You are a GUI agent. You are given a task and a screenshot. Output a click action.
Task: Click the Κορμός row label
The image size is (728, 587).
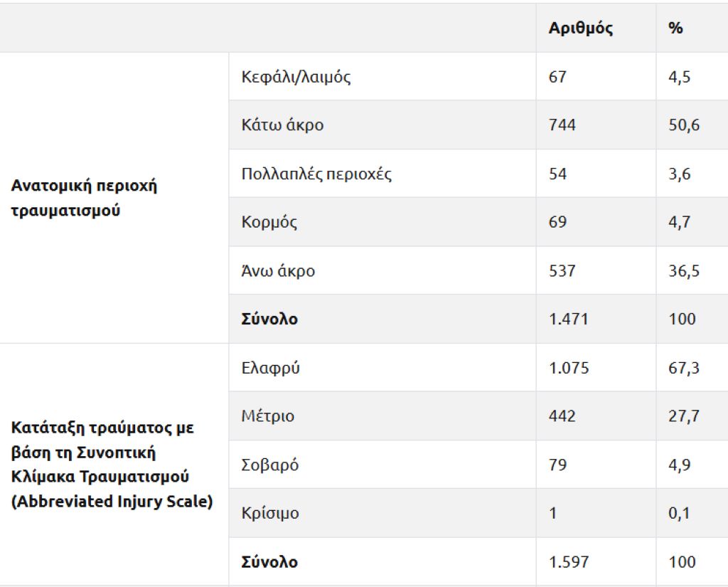[269, 222]
